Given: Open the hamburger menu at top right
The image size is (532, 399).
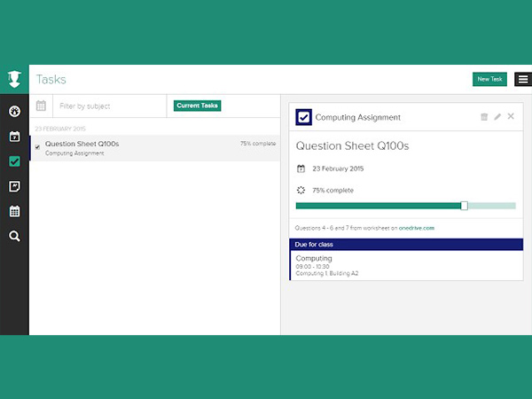Looking at the screenshot, I should click(x=522, y=79).
